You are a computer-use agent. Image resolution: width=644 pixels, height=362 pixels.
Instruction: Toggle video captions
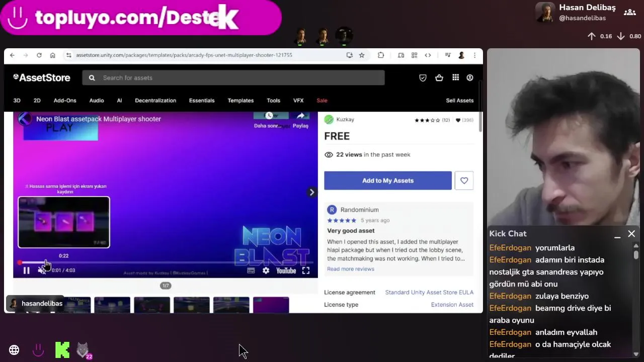pyautogui.click(x=251, y=270)
